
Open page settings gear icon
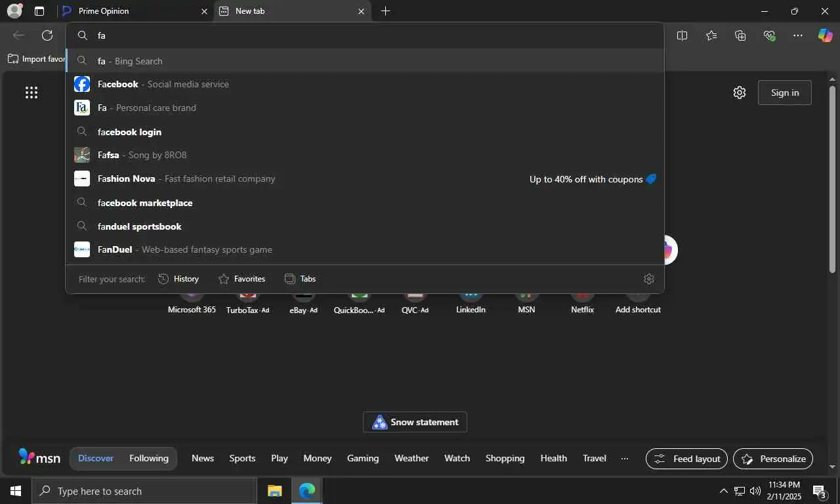click(740, 93)
